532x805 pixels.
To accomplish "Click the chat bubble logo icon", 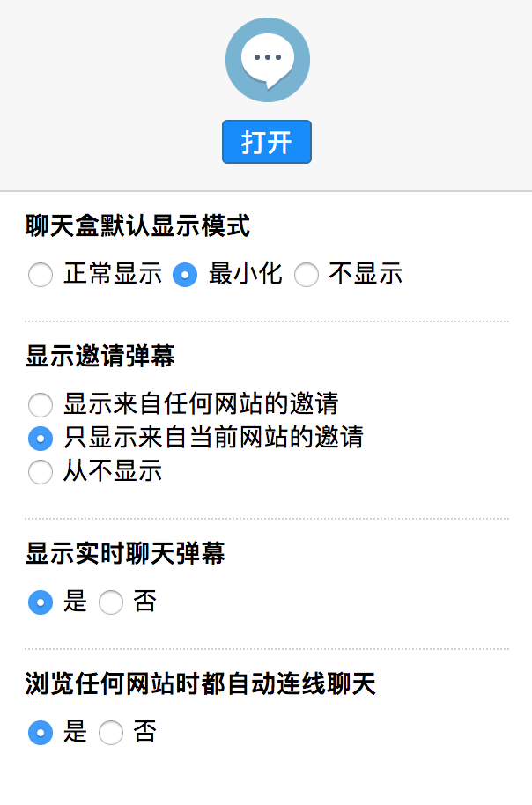I will [x=268, y=60].
